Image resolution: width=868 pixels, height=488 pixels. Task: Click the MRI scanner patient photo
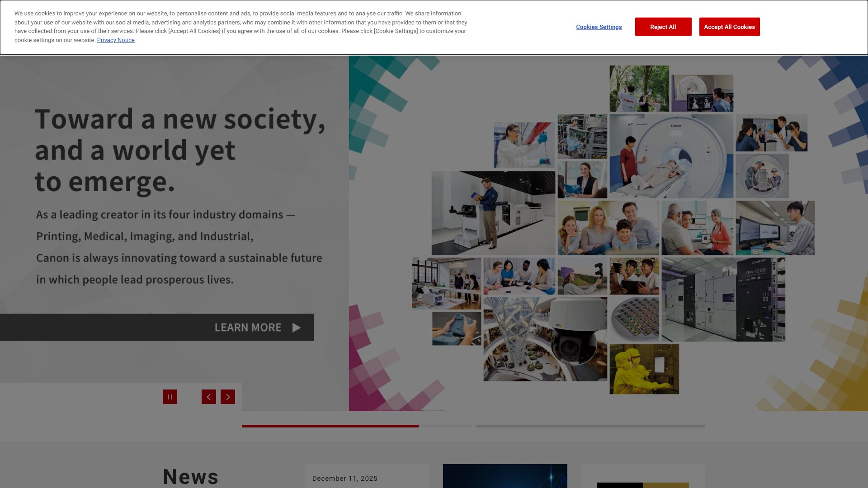[x=671, y=156]
